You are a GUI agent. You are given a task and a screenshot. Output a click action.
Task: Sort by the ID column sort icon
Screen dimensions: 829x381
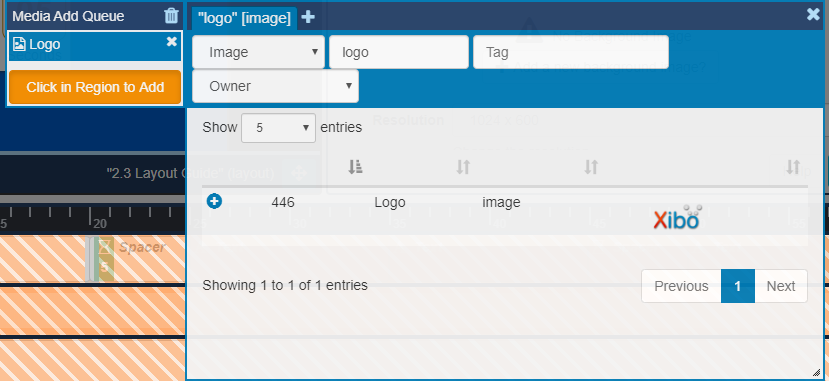[x=355, y=167]
